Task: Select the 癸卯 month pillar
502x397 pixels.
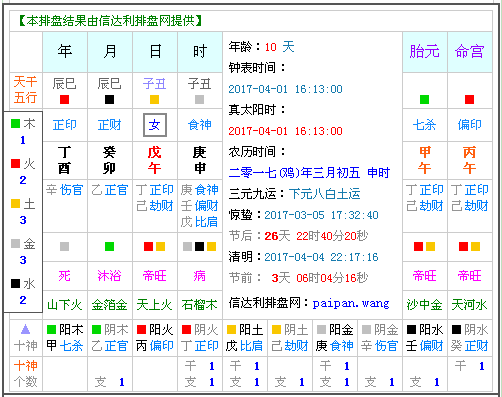Action: (x=110, y=160)
